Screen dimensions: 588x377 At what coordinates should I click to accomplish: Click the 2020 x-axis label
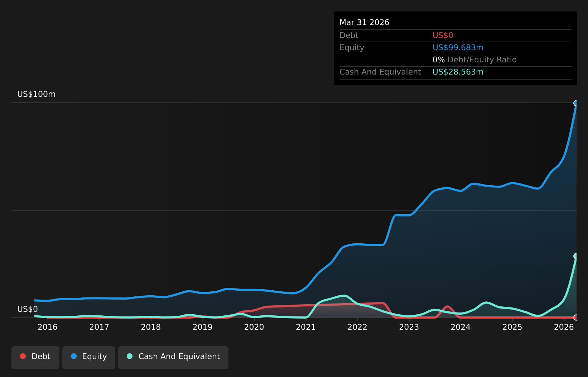pyautogui.click(x=254, y=327)
